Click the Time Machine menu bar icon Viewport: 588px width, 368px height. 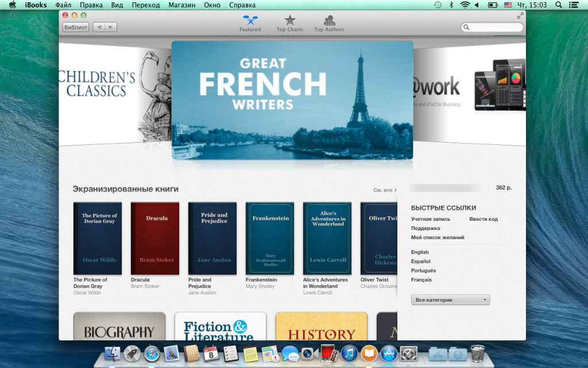[x=438, y=5]
